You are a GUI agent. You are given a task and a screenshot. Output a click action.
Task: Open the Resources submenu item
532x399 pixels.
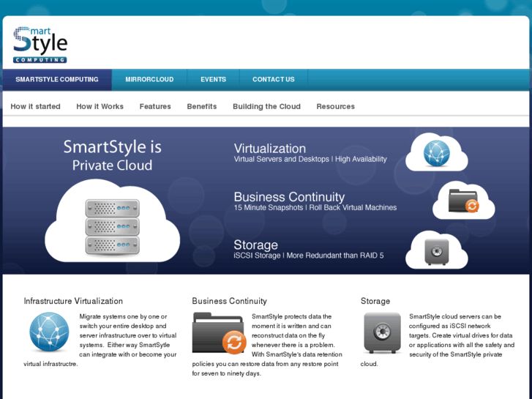336,106
